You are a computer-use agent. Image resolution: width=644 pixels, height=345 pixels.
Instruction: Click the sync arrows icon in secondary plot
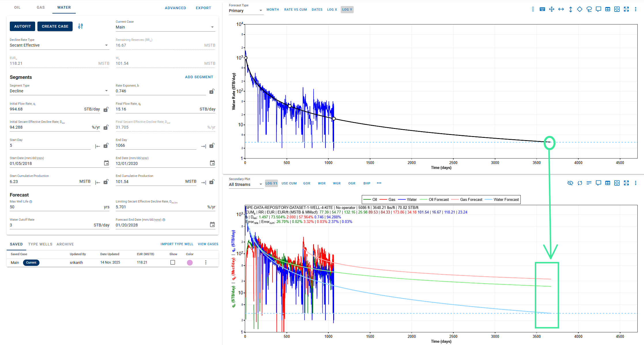click(x=579, y=183)
